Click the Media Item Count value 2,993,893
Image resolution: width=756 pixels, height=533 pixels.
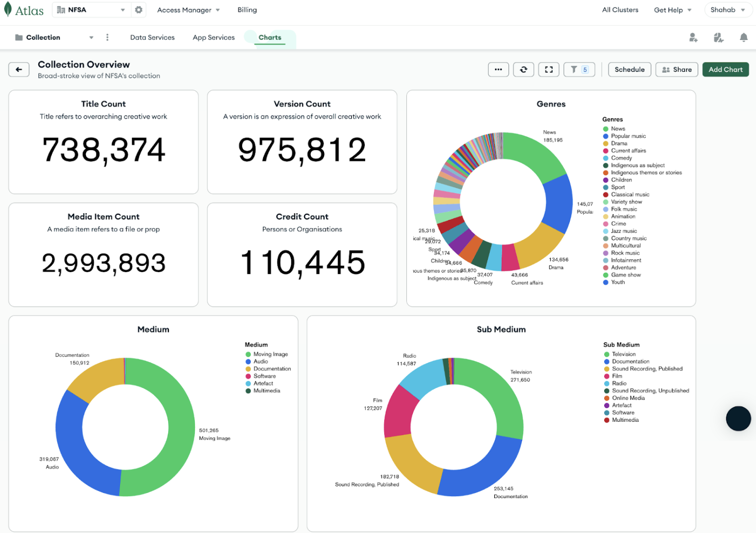click(x=104, y=263)
